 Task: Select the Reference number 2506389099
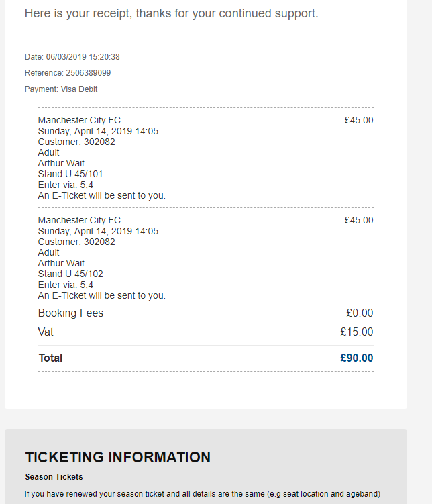tap(88, 73)
